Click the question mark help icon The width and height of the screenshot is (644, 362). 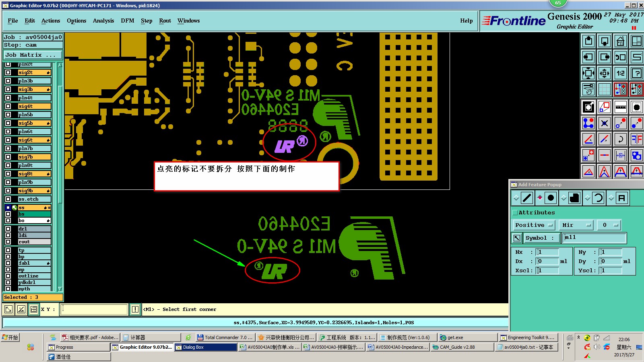click(637, 73)
